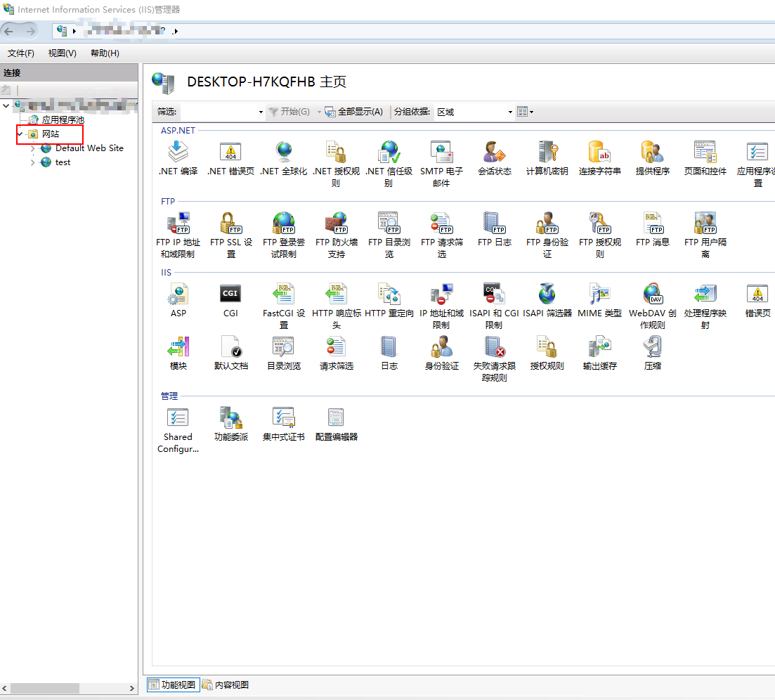Open the 分组依据 区域 dropdown
The image size is (775, 700).
pos(474,112)
